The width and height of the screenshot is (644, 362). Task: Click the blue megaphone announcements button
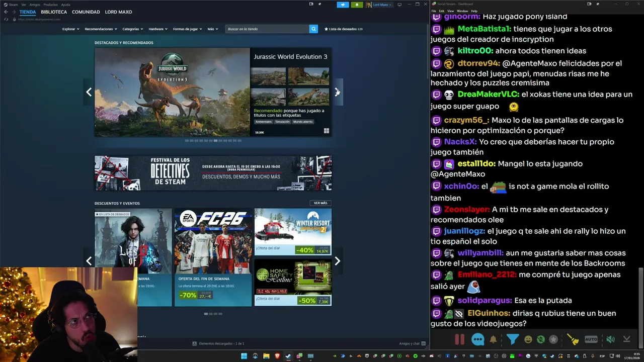click(x=343, y=5)
